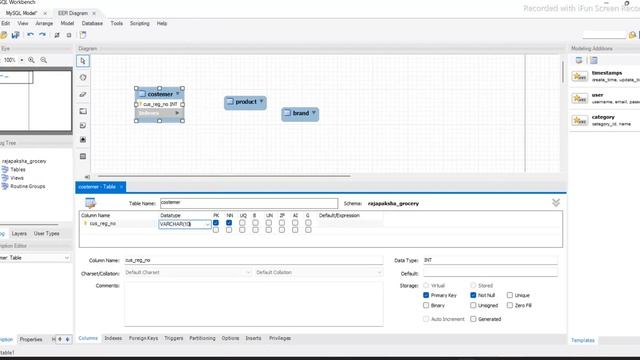Click the second Modeling Additions toolbar icon
The height and width of the screenshot is (360, 640).
click(x=593, y=60)
